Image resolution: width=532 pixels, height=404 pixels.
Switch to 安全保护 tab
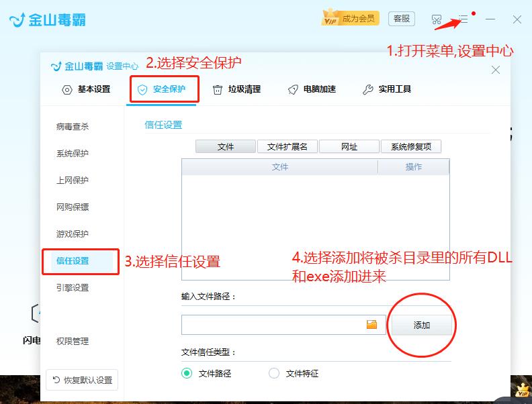161,89
